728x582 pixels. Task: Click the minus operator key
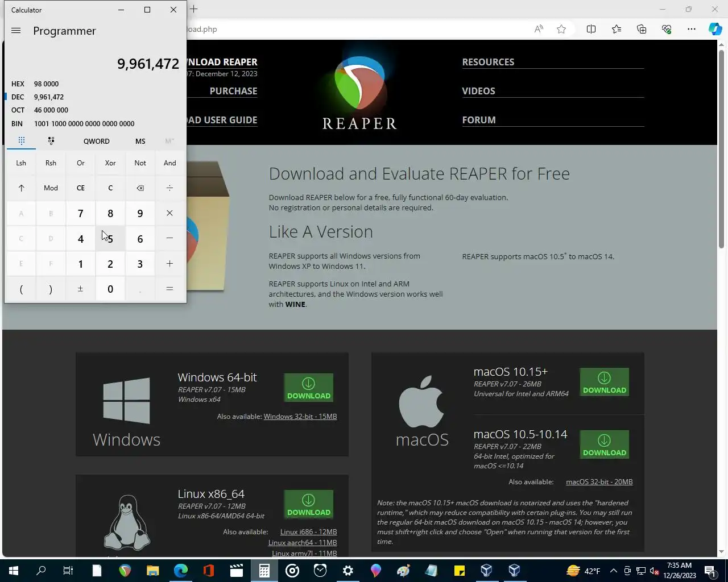[x=169, y=238]
